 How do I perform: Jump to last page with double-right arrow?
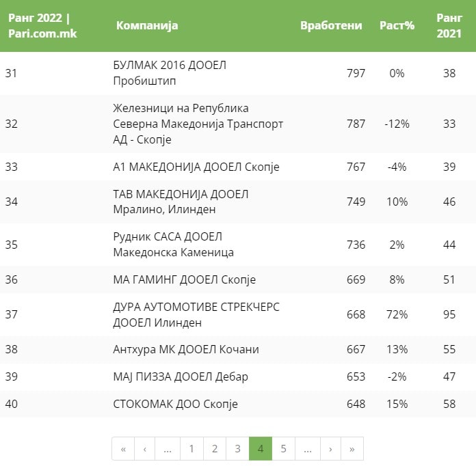pyautogui.click(x=352, y=449)
